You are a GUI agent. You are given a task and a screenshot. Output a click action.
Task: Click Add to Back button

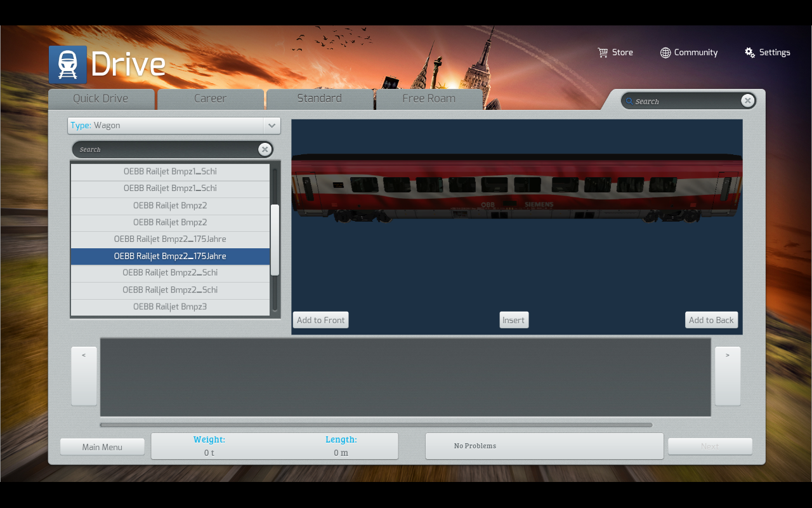tap(711, 320)
